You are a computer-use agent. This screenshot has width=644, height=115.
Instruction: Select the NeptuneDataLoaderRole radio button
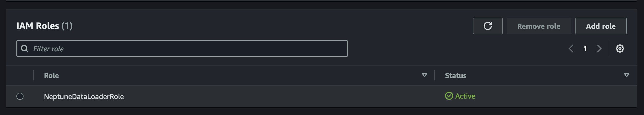click(20, 96)
